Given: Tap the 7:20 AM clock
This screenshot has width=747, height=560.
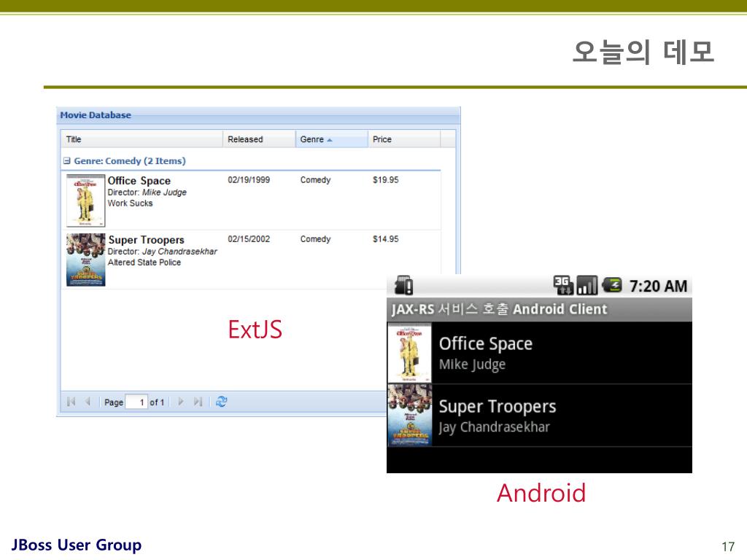Looking at the screenshot, I should tap(659, 286).
